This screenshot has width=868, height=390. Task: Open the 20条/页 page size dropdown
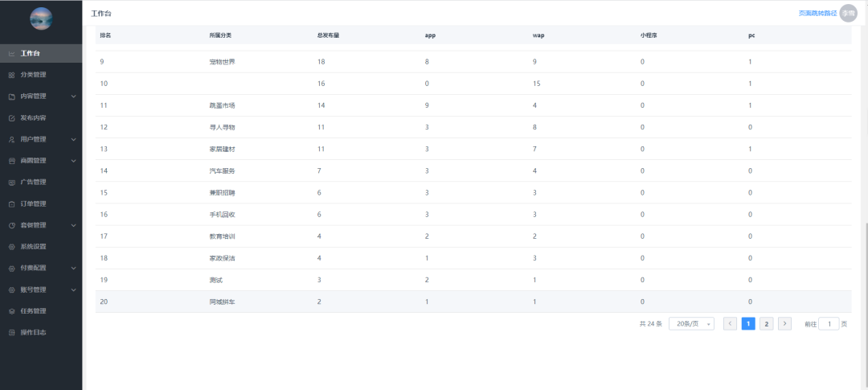pos(691,324)
